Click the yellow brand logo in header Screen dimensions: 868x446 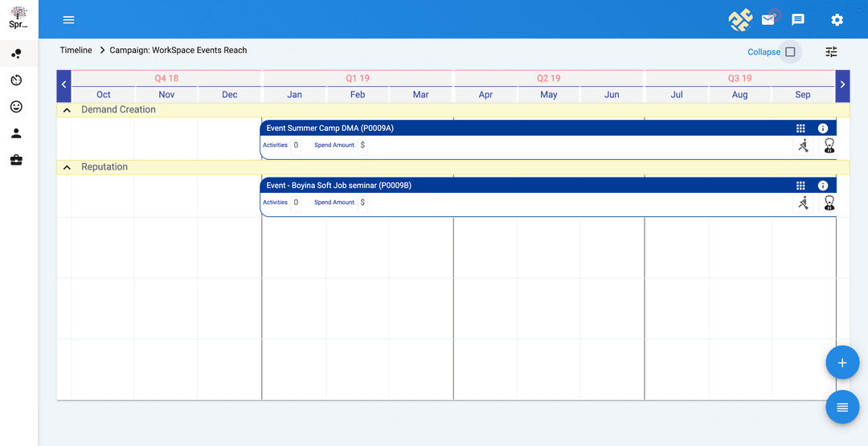click(x=740, y=20)
